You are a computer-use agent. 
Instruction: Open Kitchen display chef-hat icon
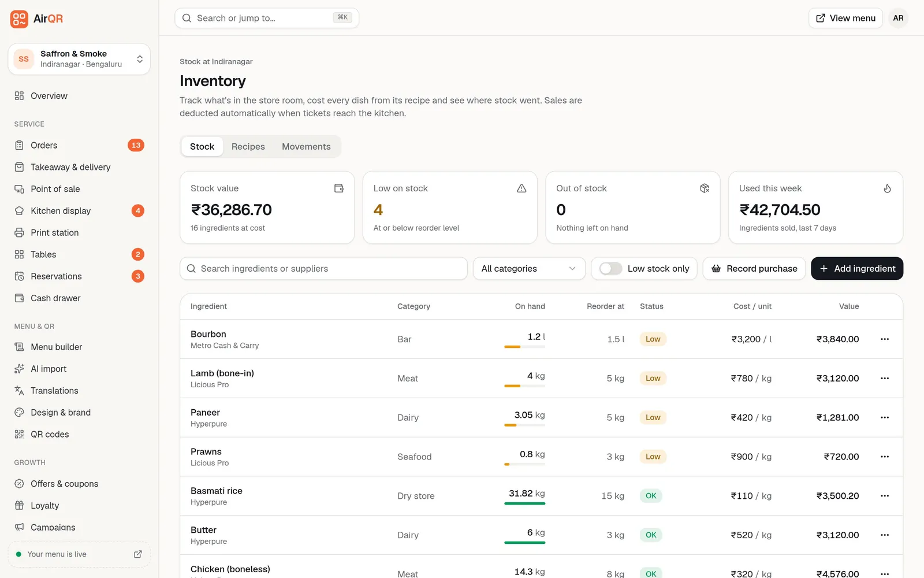19,211
